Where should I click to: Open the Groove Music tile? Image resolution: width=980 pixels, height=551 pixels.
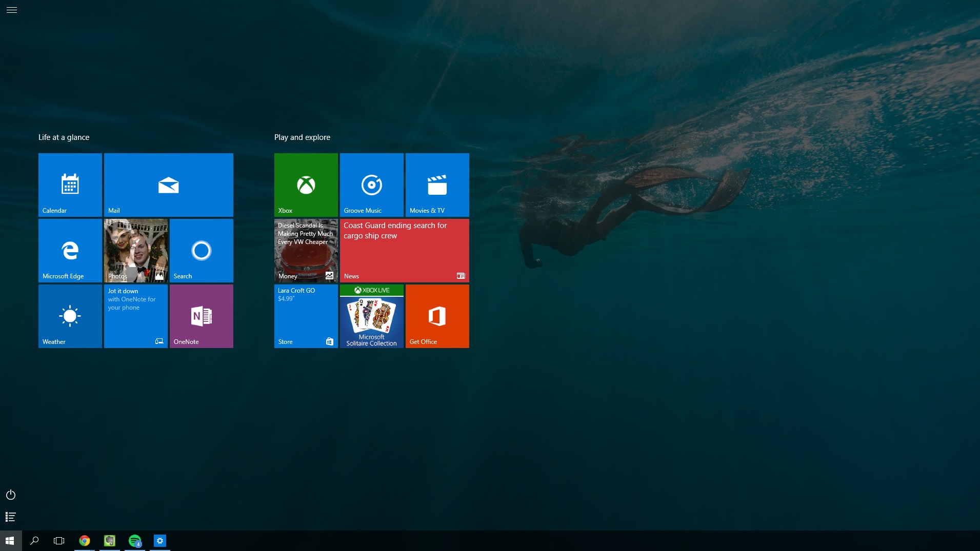pos(372,185)
